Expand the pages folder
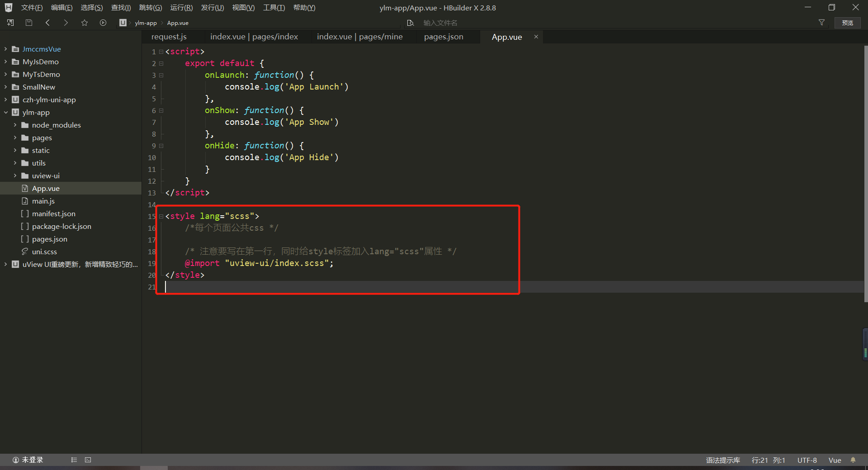 (15, 138)
